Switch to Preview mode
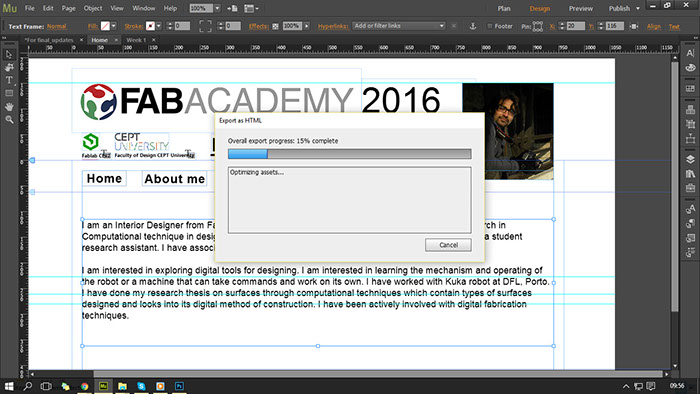Viewport: 700px width, 394px height. [x=580, y=8]
